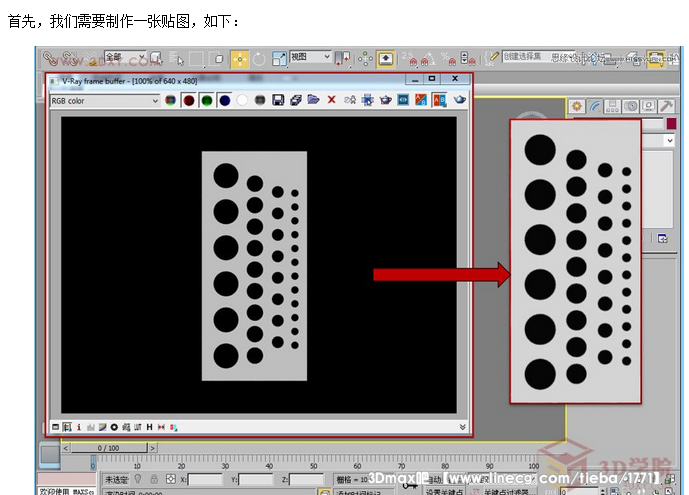Click Select and Manipulate tool
Viewport: 689px width, 495px height.
365,59
